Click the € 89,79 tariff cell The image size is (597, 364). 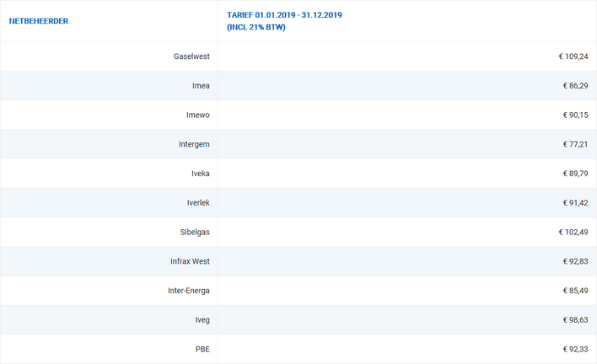coord(575,174)
